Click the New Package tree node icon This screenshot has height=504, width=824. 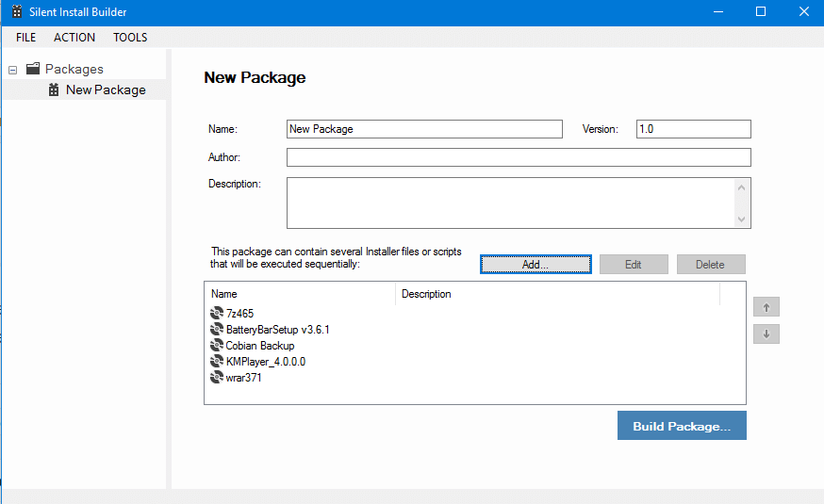(x=54, y=89)
